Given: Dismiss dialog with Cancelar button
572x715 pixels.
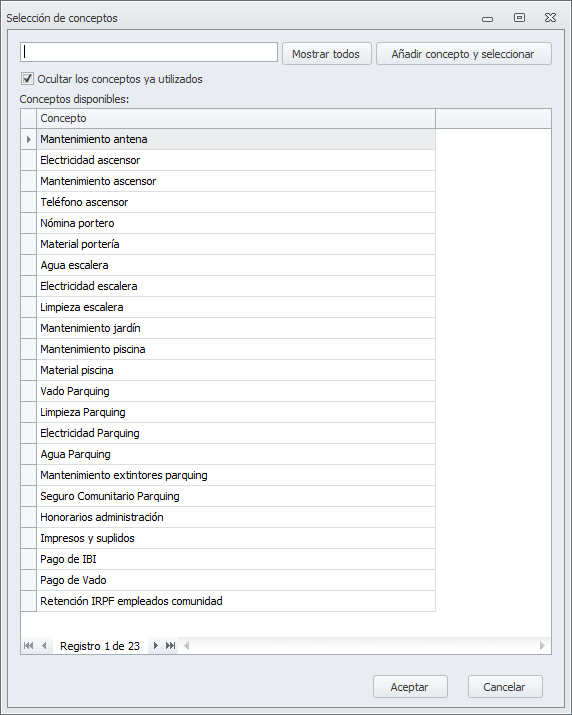Looking at the screenshot, I should pos(505,687).
